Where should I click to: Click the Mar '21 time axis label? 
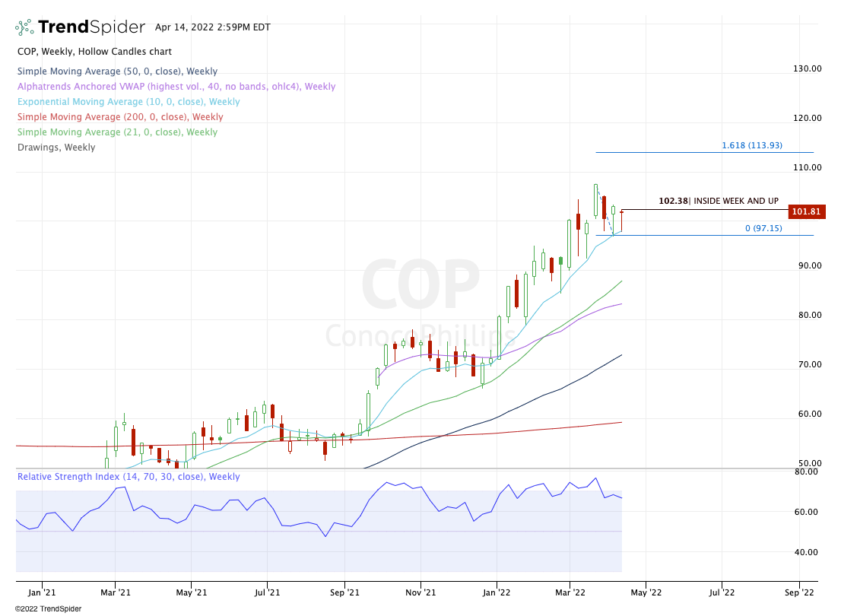click(116, 593)
